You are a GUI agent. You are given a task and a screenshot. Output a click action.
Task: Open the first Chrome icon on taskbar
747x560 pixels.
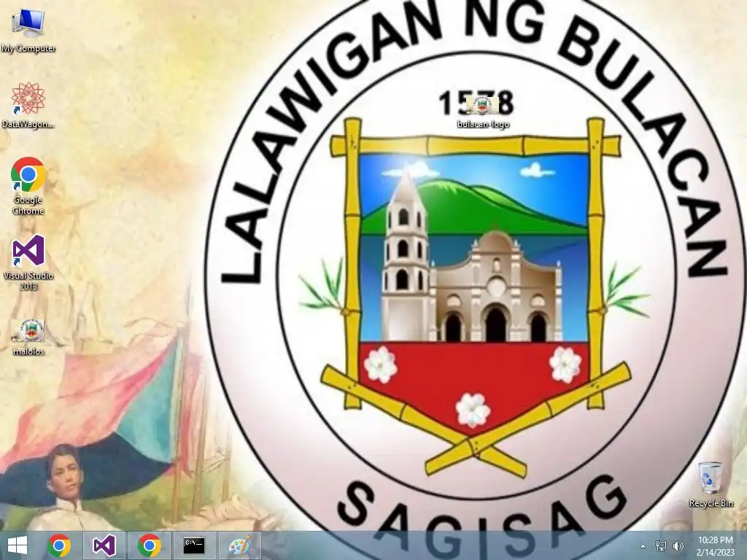click(x=59, y=545)
